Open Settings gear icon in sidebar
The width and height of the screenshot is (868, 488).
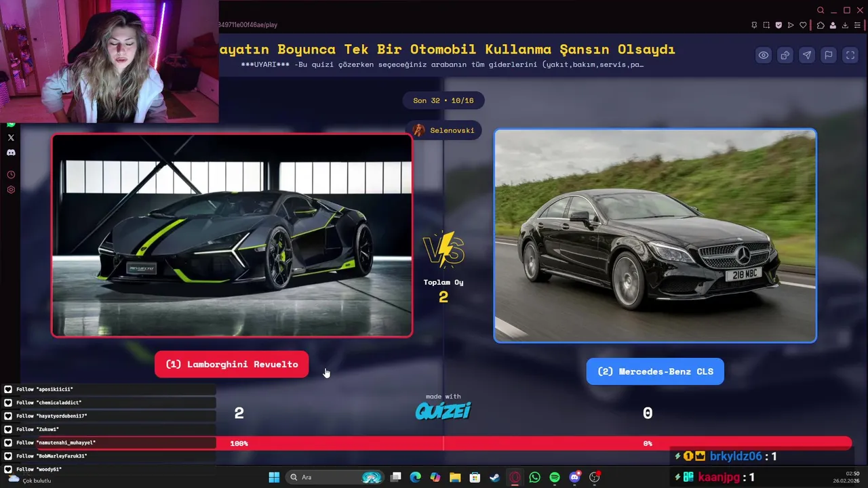11,190
